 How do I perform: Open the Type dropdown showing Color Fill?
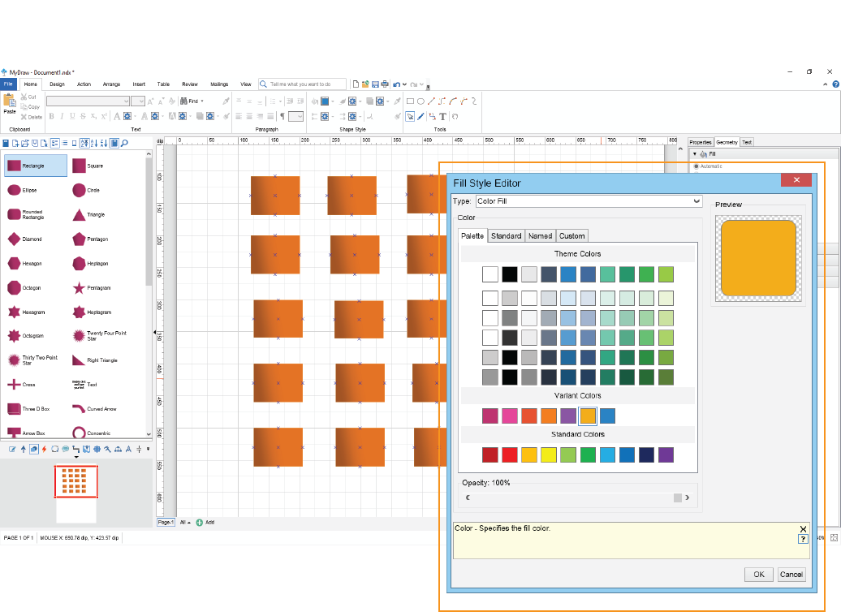click(x=589, y=201)
